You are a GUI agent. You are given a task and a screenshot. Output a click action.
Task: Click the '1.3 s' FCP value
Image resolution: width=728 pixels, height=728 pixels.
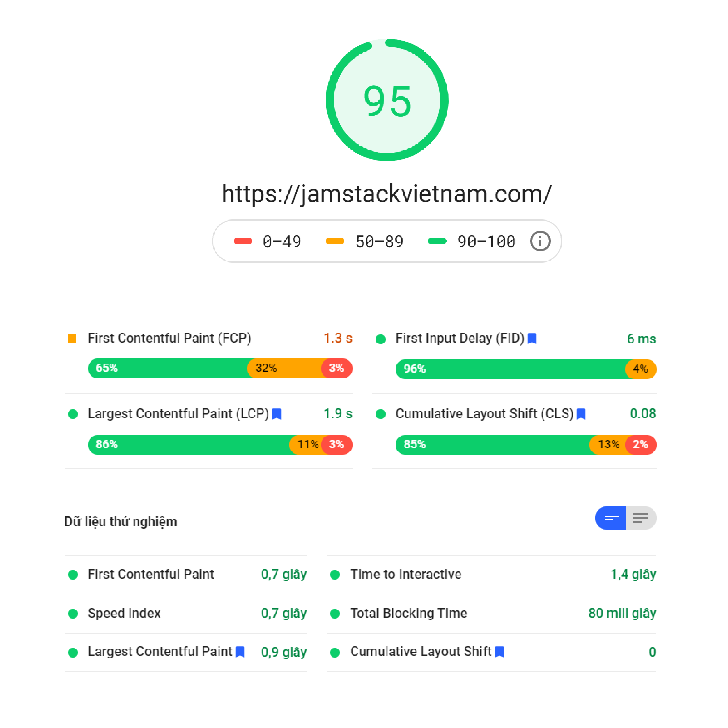[338, 338]
